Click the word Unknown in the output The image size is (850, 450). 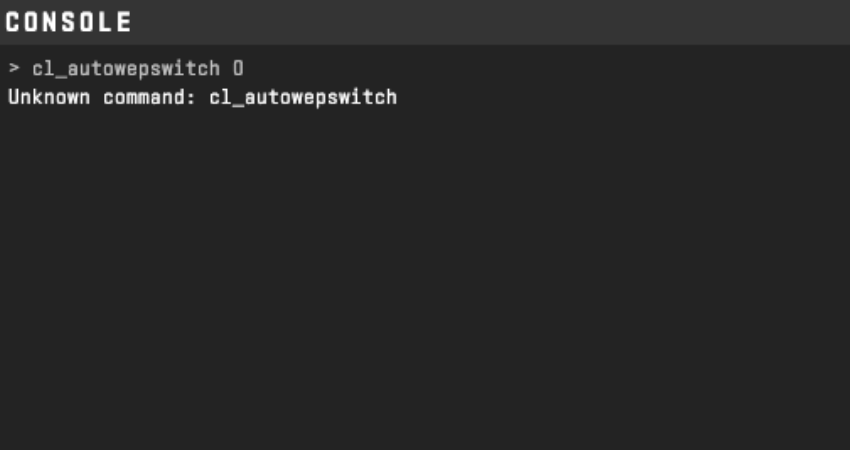(x=49, y=98)
